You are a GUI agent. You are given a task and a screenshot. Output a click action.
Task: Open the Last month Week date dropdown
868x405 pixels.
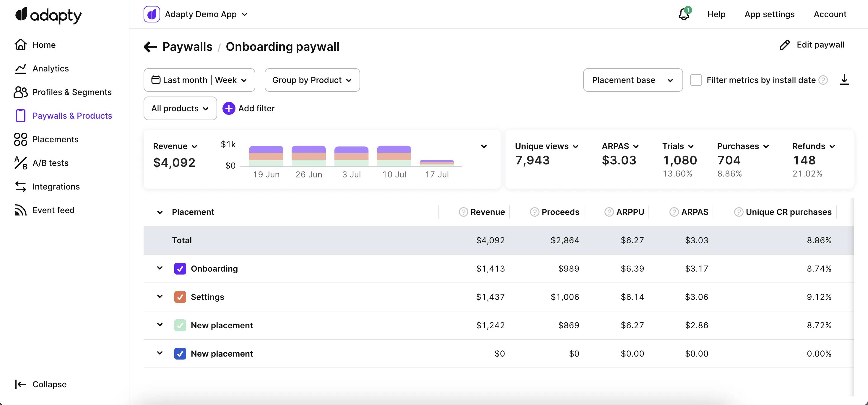point(199,80)
